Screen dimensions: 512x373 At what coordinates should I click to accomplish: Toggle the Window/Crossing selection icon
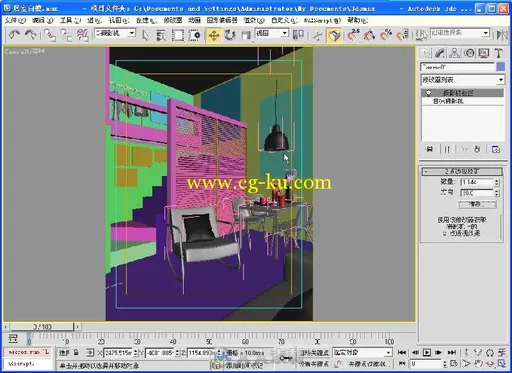[x=194, y=35]
